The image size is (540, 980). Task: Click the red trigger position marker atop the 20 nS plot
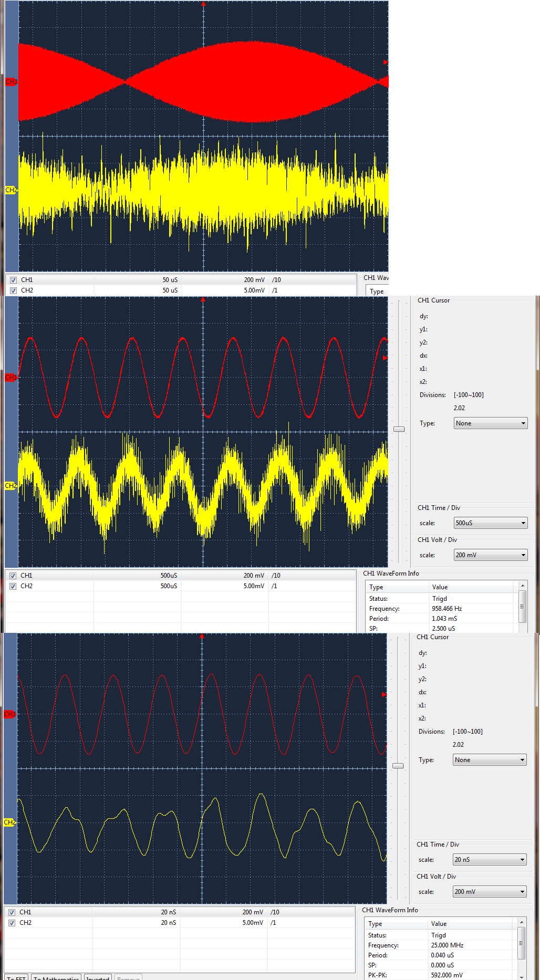click(202, 636)
